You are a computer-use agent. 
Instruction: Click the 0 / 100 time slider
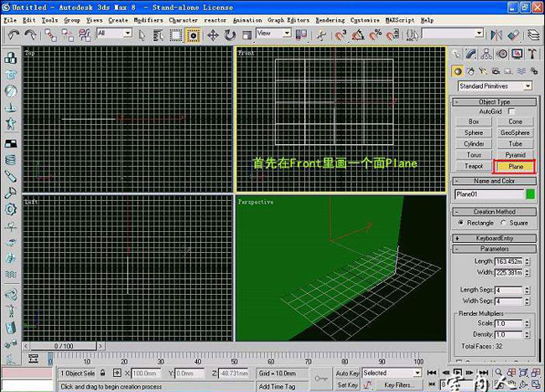pyautogui.click(x=64, y=346)
